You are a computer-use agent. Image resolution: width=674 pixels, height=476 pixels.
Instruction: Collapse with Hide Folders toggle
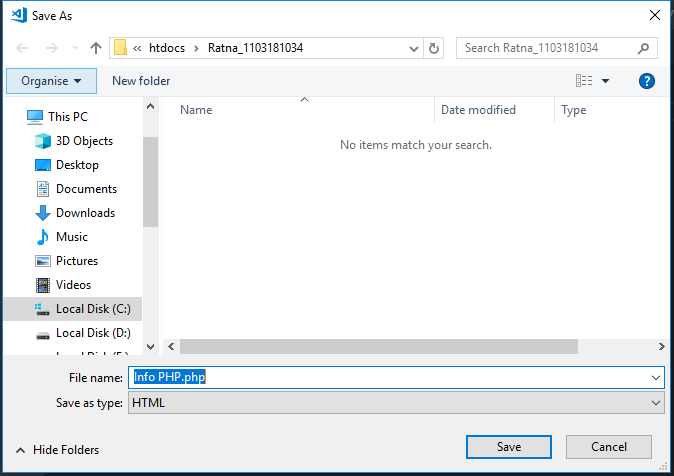click(x=57, y=450)
